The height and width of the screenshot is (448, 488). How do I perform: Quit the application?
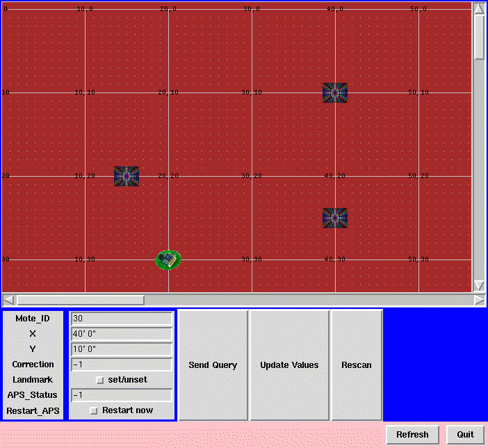tap(465, 435)
